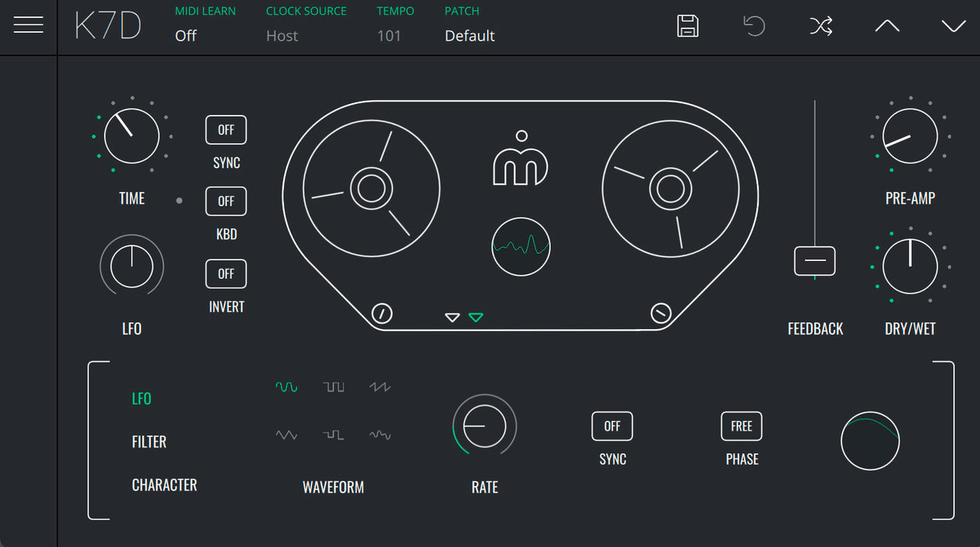Choose the smooth random LFO waveform
The width and height of the screenshot is (980, 547).
click(380, 435)
